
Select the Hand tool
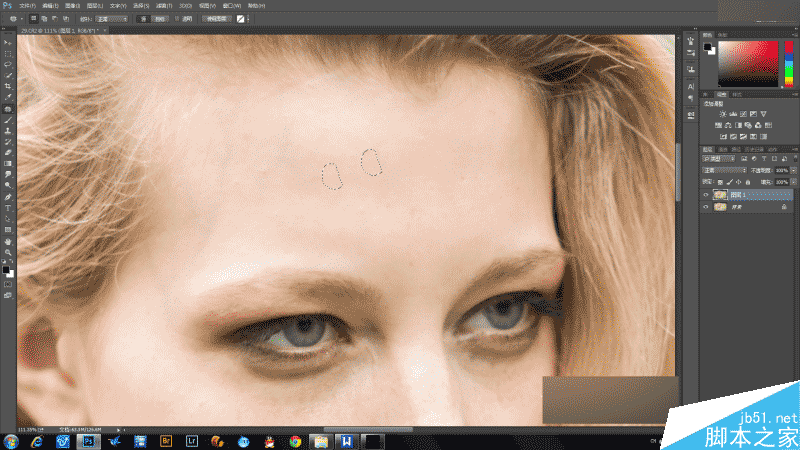click(x=8, y=241)
